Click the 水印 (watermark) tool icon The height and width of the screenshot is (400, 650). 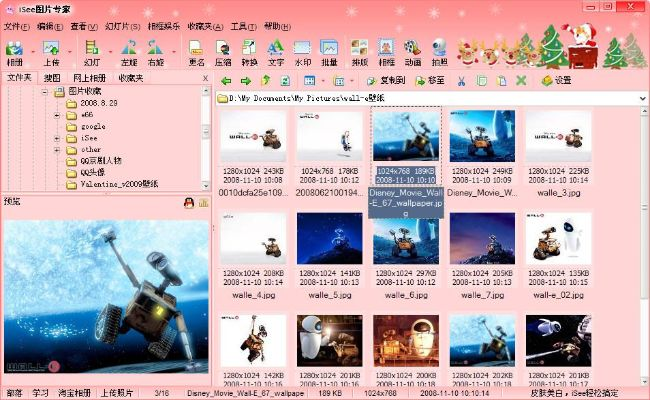[302, 52]
